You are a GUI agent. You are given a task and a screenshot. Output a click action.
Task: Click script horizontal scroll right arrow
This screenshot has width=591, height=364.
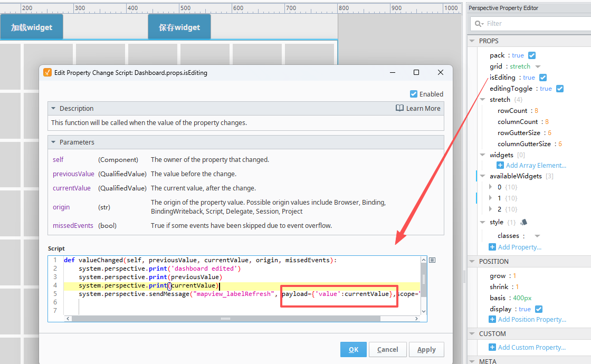[416, 319]
